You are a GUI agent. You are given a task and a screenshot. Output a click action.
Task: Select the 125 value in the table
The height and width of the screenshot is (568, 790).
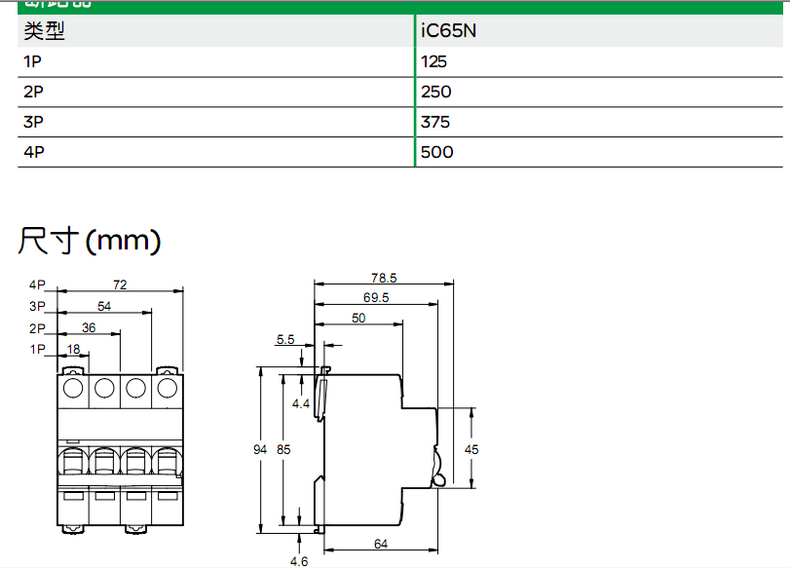tap(435, 61)
